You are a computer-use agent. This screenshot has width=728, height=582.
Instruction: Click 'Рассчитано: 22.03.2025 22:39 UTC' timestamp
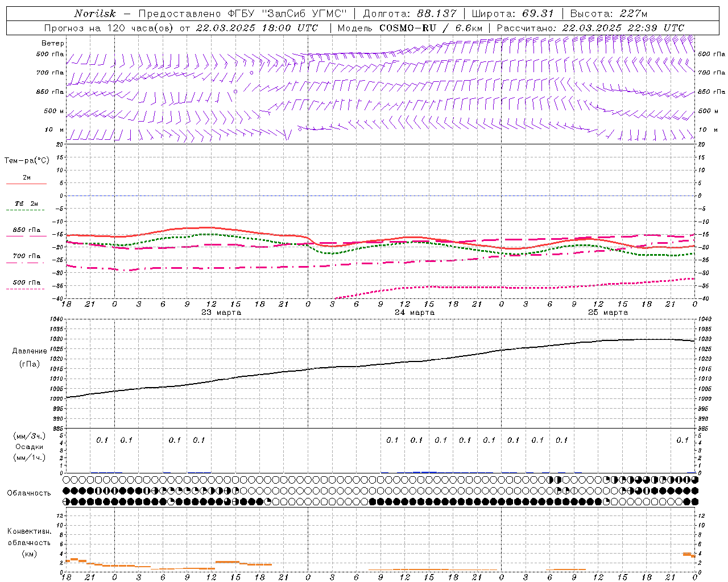point(590,28)
